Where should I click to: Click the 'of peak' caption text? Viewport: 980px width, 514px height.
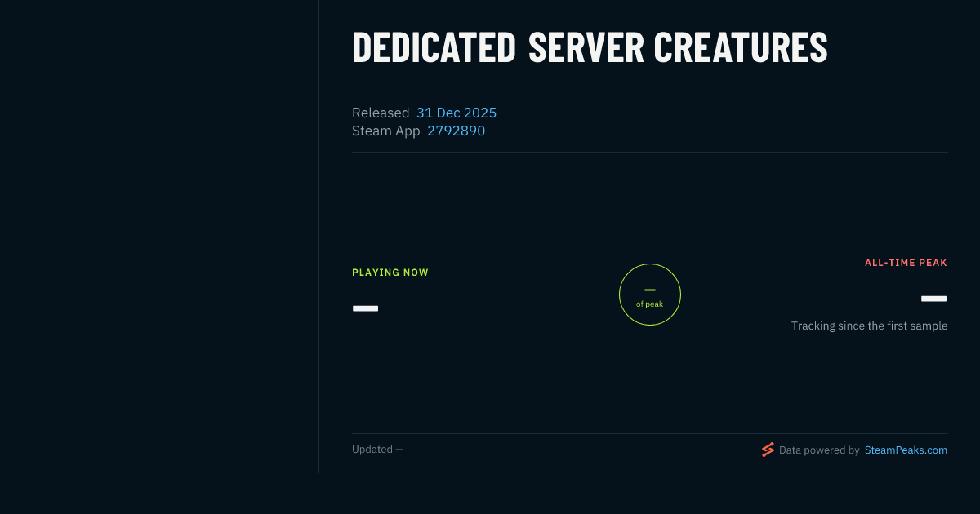click(650, 304)
